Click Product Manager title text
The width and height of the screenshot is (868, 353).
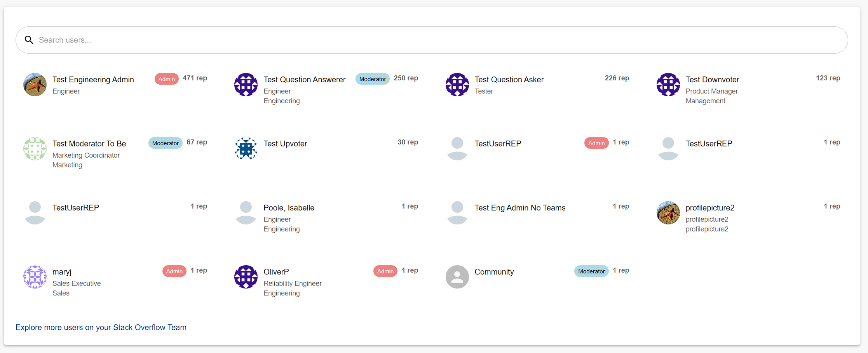pyautogui.click(x=712, y=91)
